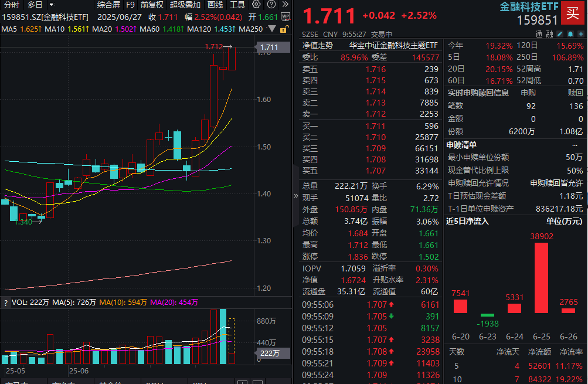Click the 华宝中证金融科技主题ETF name
This screenshot has width=588, height=384.
(x=393, y=45)
